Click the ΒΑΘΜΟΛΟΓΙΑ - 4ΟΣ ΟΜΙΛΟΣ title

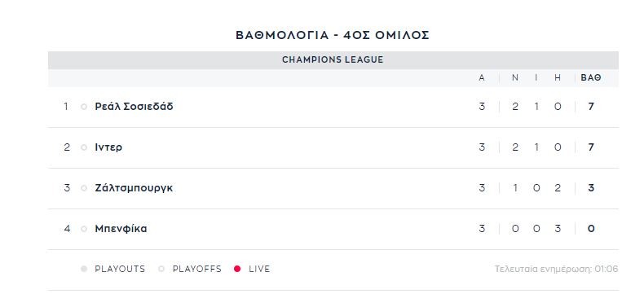[x=333, y=35]
